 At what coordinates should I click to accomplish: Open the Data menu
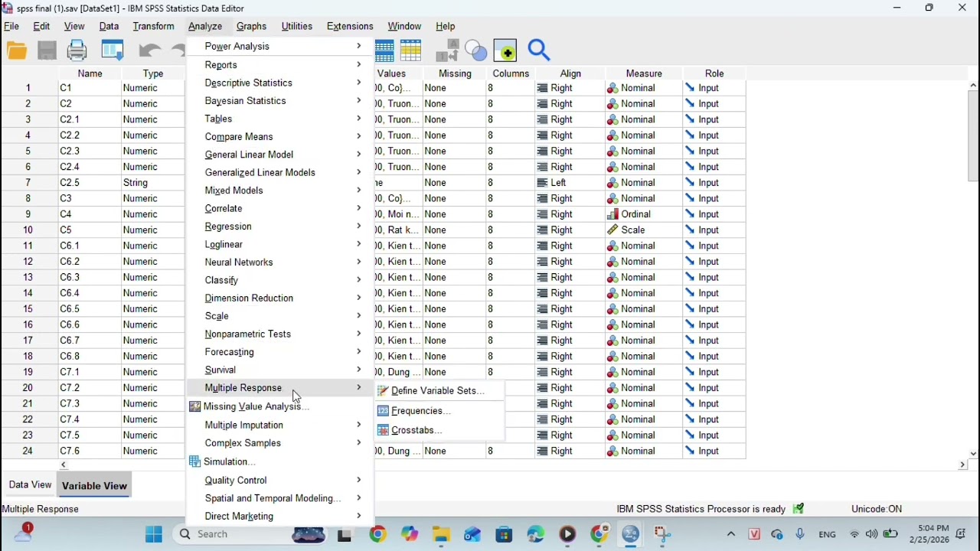pyautogui.click(x=109, y=26)
